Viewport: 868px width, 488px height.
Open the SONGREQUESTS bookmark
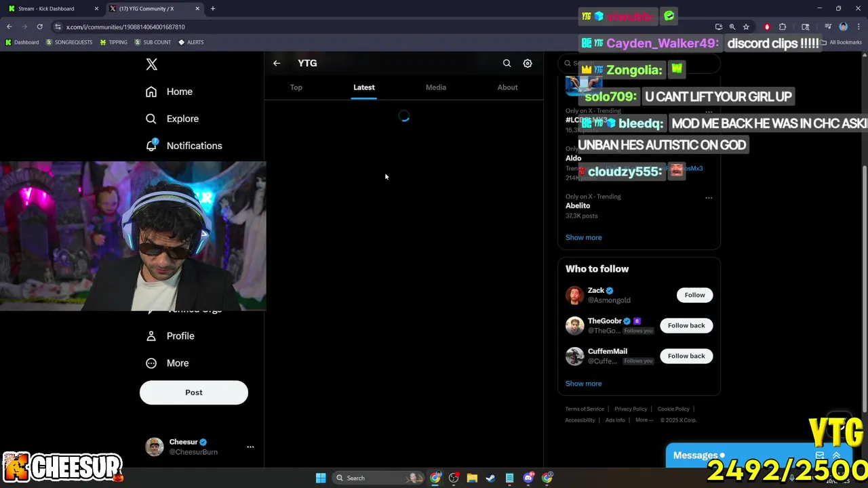pos(69,42)
